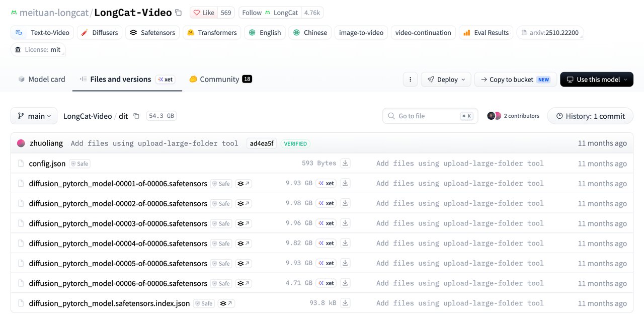
Task: Select the Files and versions tab
Action: 127,79
